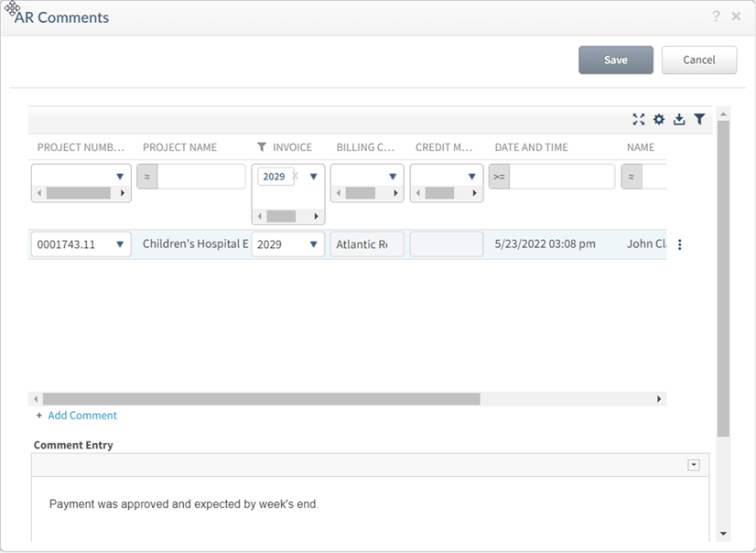Click the dialog vertical scrollbar thumb
Image resolution: width=756 pixels, height=553 pixels.
pos(723,278)
